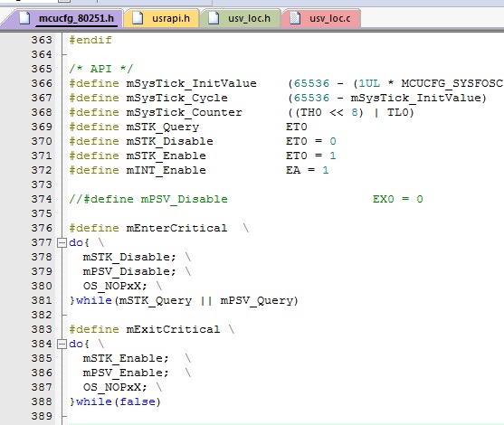Collapse the do block at line 384
Viewport: 504px width, 425px height.
pyautogui.click(x=62, y=345)
